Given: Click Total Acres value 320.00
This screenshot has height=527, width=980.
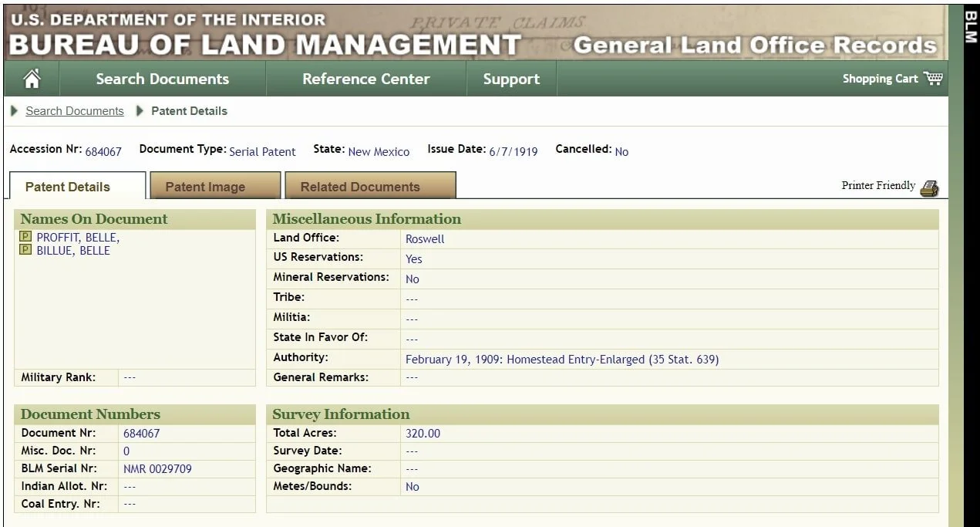Looking at the screenshot, I should click(x=423, y=434).
